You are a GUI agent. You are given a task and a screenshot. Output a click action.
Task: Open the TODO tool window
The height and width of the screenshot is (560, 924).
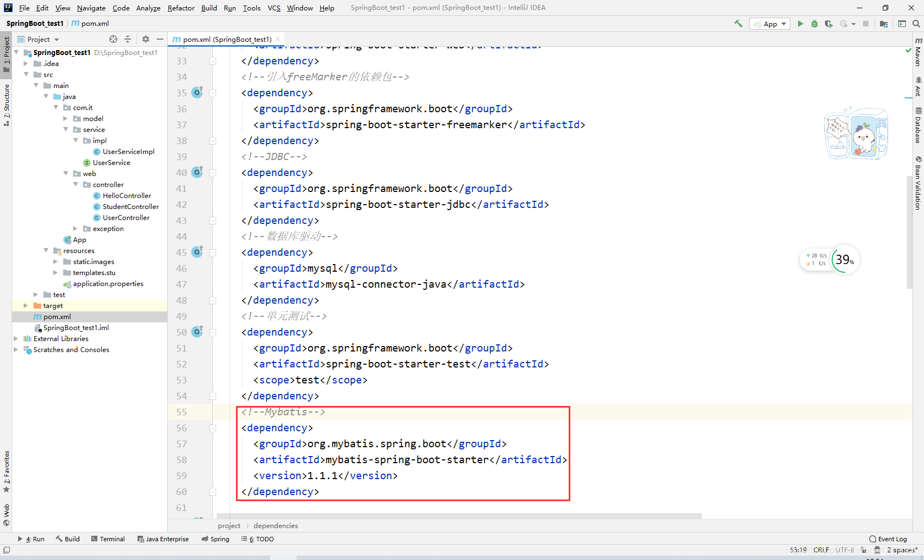click(x=257, y=539)
